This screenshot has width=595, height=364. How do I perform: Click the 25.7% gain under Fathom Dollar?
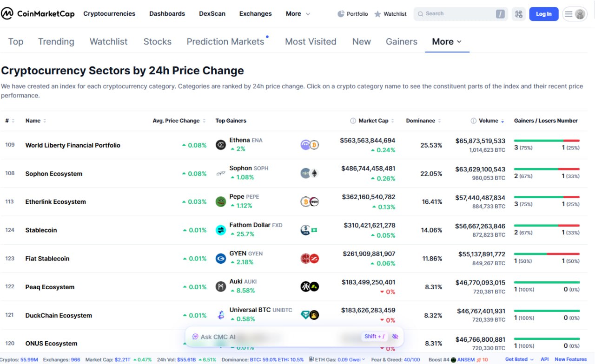(x=242, y=234)
